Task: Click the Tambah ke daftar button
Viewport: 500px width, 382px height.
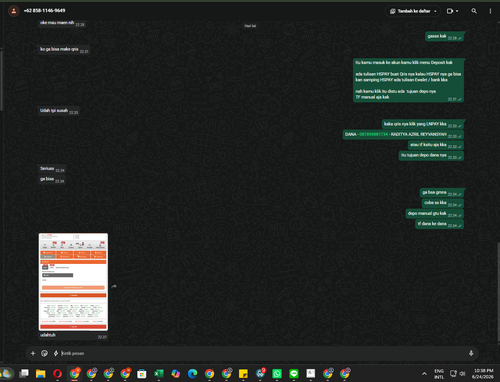Action: tap(413, 11)
